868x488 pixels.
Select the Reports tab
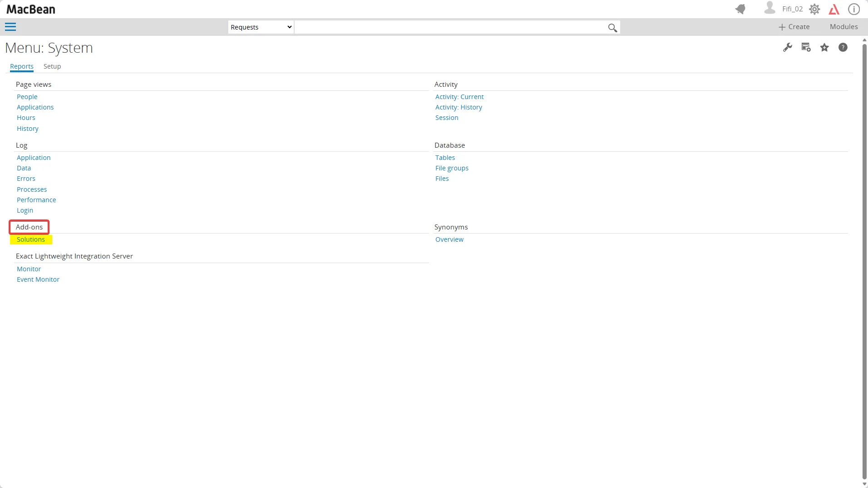pyautogui.click(x=22, y=66)
